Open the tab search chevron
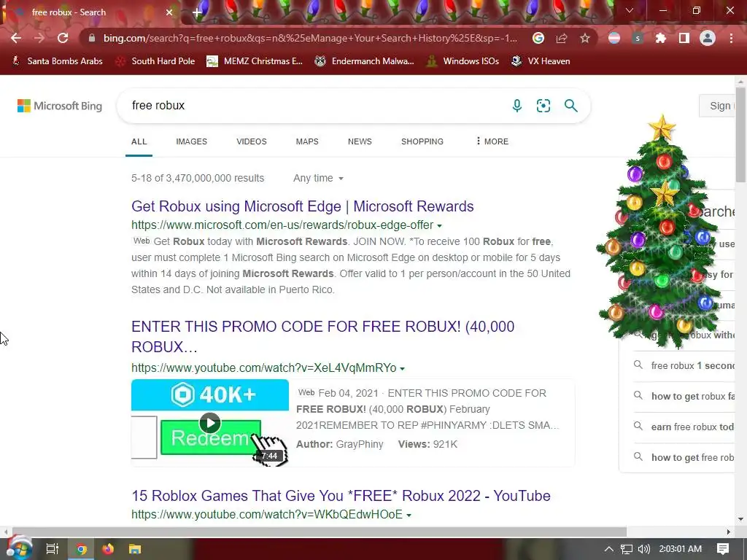Viewport: 747px width, 560px height. (x=630, y=10)
